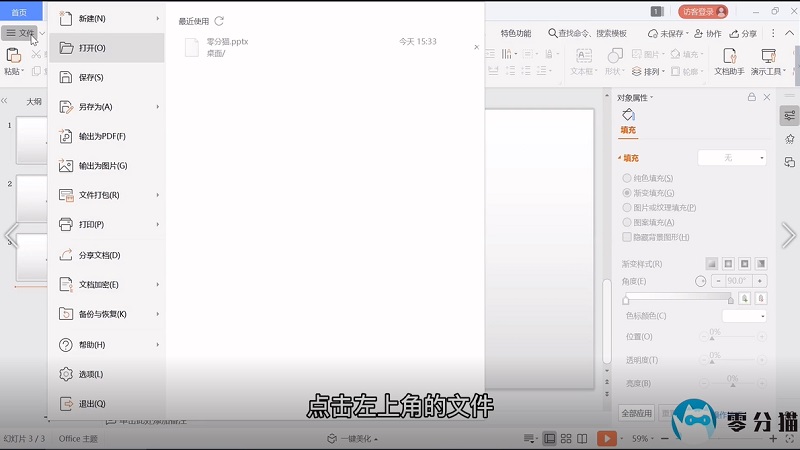
Task: Click the 全部应用 button
Action: coord(637,413)
